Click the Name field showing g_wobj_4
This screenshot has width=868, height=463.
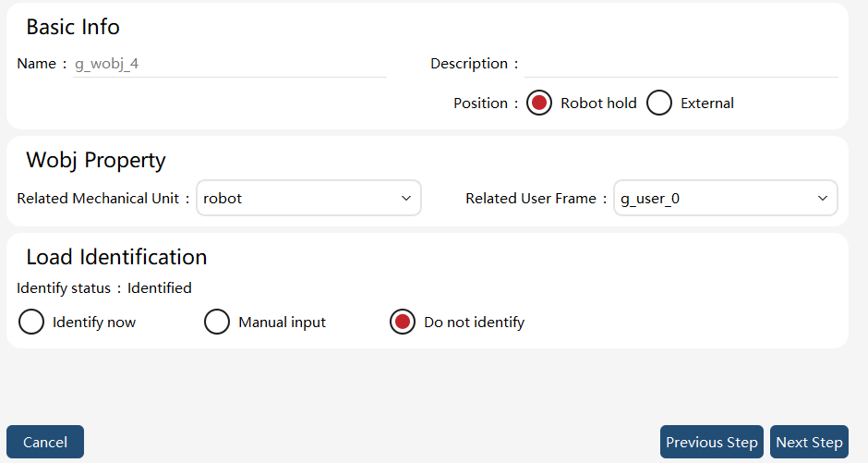[x=230, y=65]
